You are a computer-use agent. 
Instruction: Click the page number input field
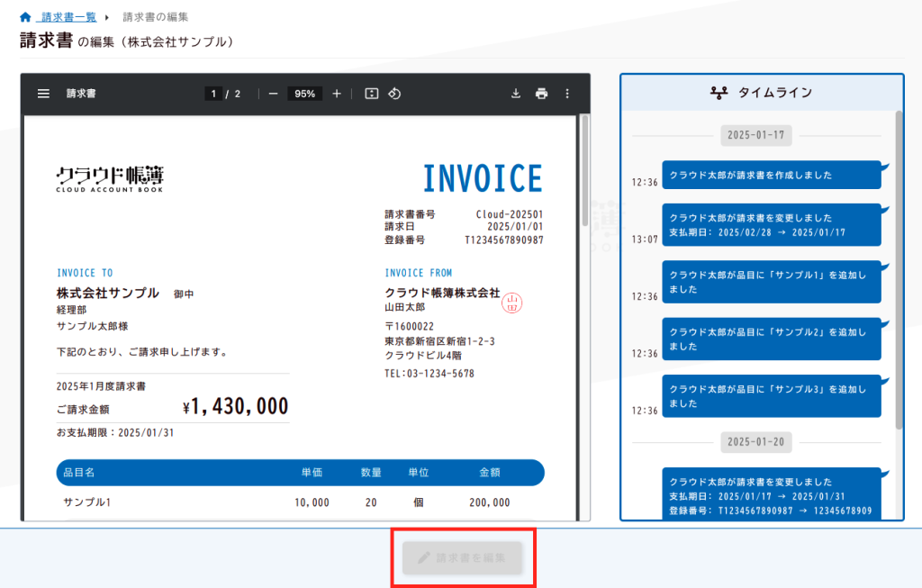coord(213,94)
